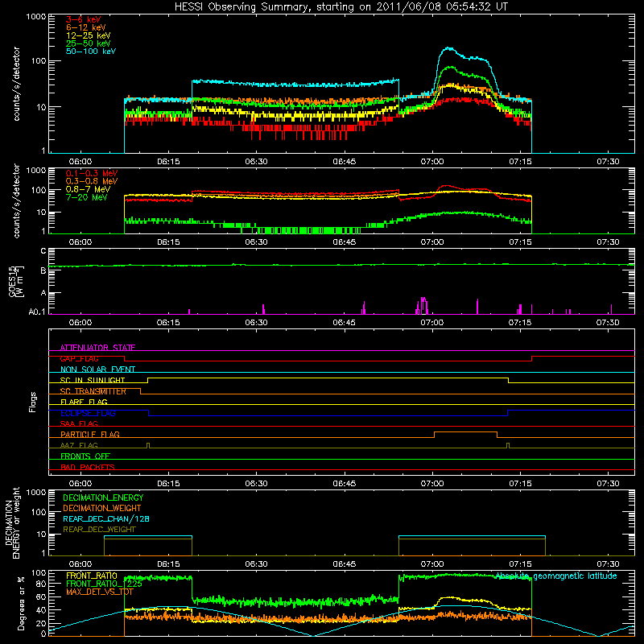This screenshot has height=644, width=644.
Task: Click the cyan 50-100 keV peak after 07:00
Action: [x=449, y=48]
